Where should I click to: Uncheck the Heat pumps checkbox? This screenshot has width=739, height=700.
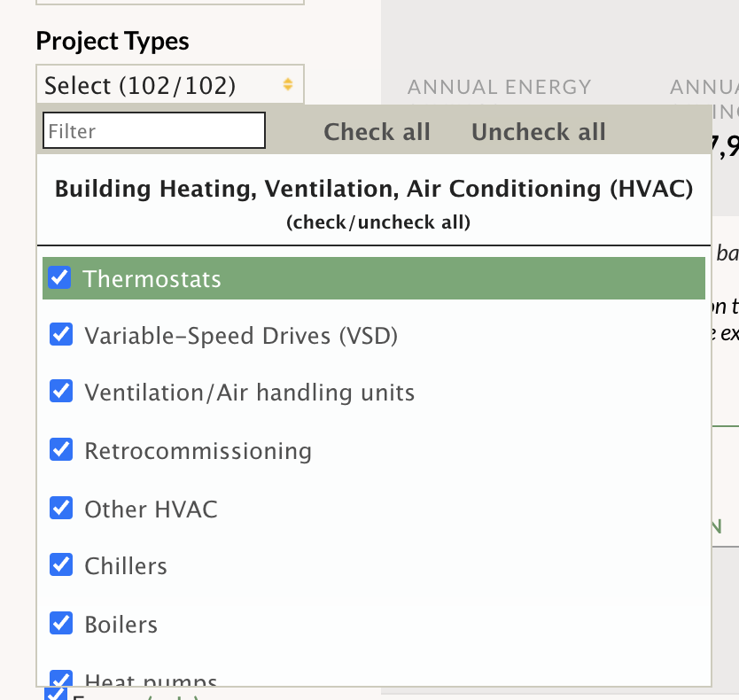[x=61, y=679]
